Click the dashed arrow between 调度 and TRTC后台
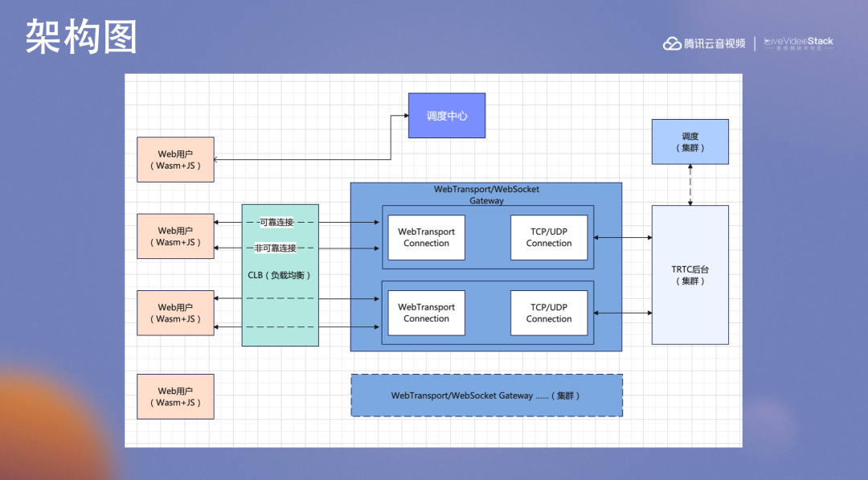The width and height of the screenshot is (868, 480). (690, 185)
